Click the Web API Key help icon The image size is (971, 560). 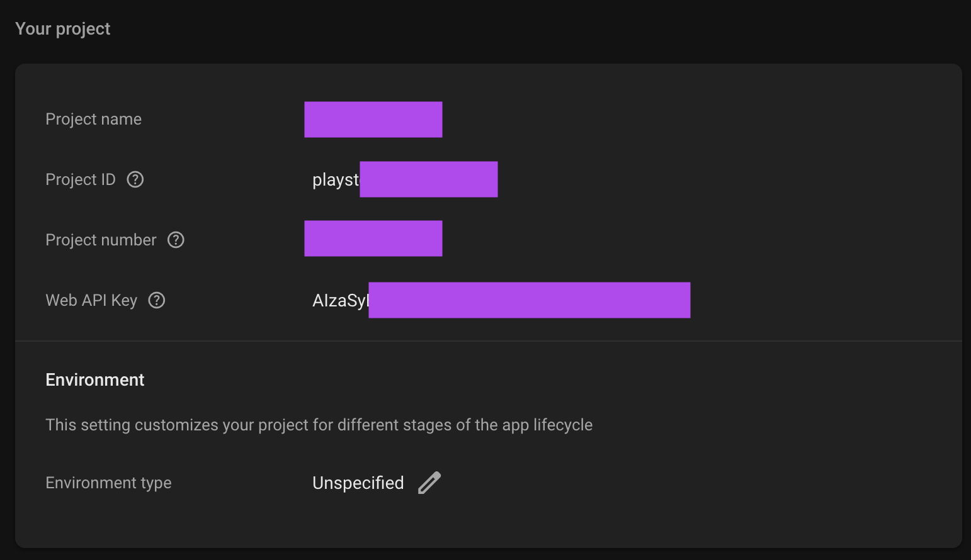click(x=156, y=300)
